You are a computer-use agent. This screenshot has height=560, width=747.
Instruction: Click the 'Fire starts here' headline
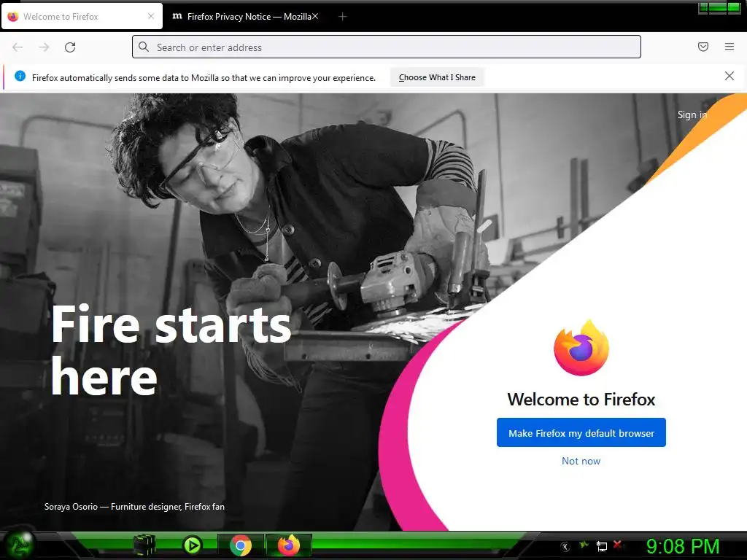coord(171,351)
